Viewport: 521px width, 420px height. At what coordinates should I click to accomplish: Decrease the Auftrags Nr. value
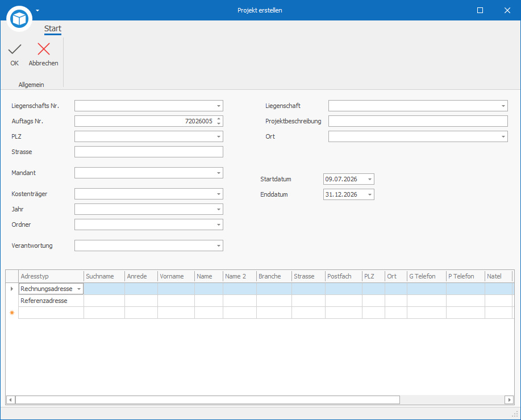[219, 123]
